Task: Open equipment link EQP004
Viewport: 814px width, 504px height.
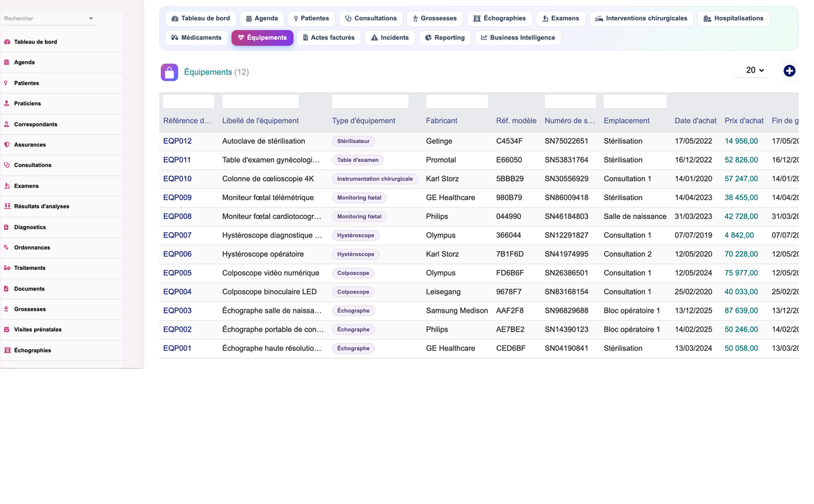Action: 178,292
